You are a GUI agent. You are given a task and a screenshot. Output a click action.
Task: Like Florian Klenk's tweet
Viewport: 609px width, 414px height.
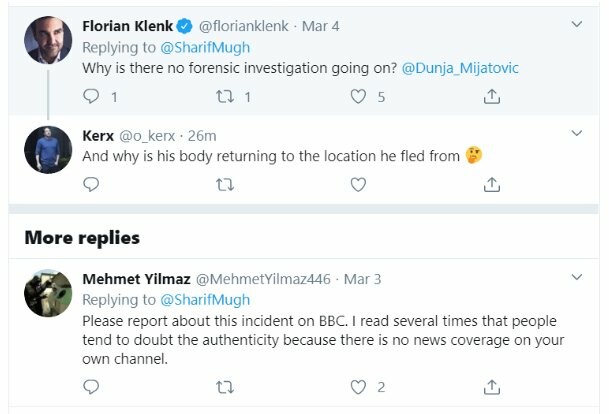click(x=358, y=96)
